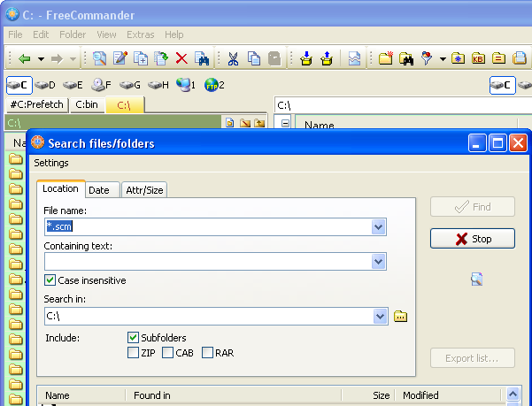Click the move files toolbar icon
Image resolution: width=532 pixels, height=406 pixels.
pyautogui.click(x=161, y=58)
